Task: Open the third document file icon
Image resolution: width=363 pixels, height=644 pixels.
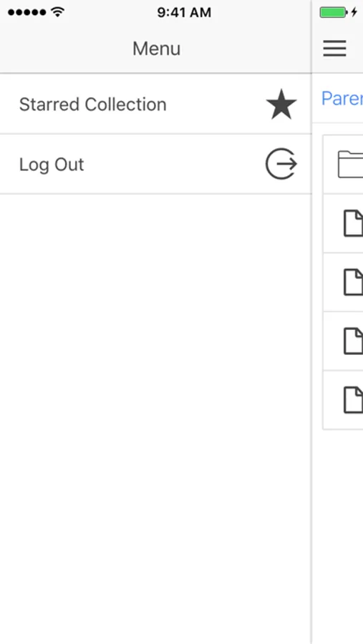Action: click(x=353, y=341)
